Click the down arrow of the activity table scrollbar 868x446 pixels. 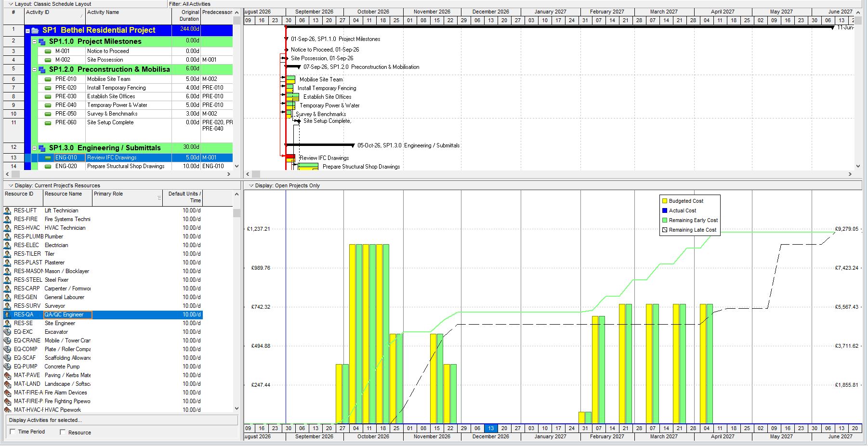pos(237,166)
